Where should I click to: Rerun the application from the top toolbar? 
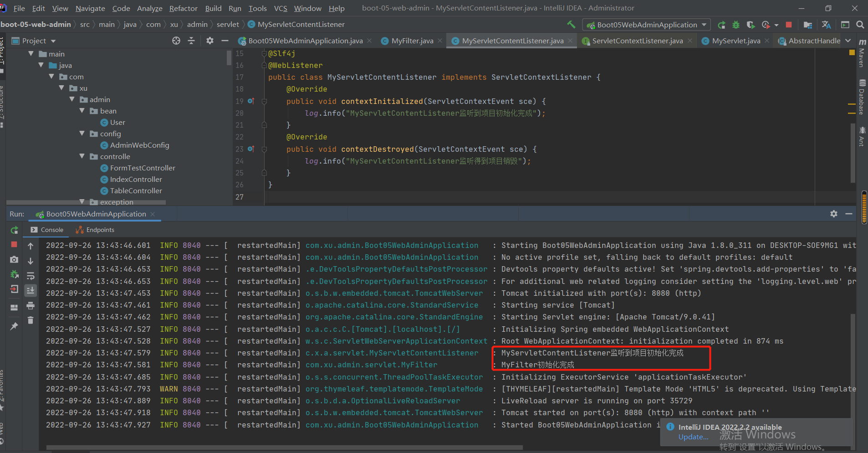(x=722, y=25)
